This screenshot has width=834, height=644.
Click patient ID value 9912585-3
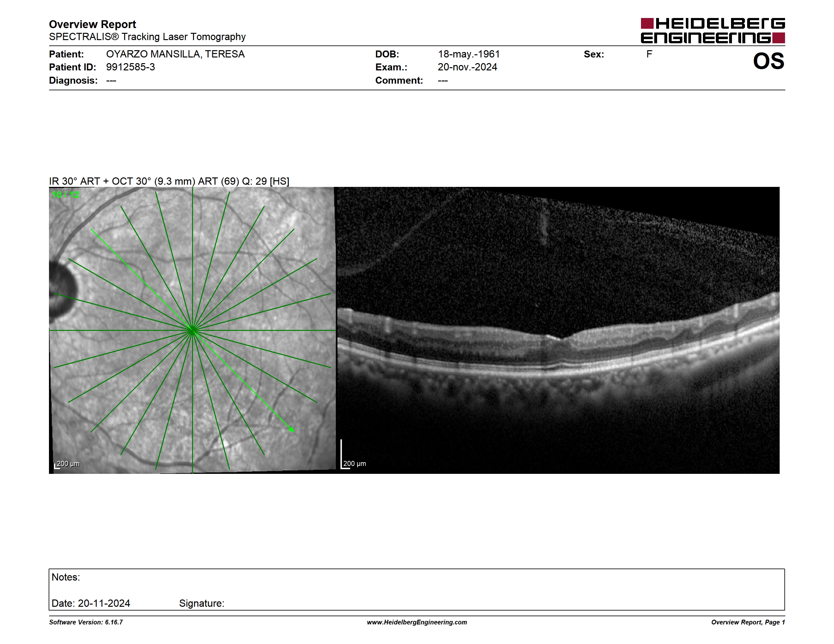click(x=130, y=67)
